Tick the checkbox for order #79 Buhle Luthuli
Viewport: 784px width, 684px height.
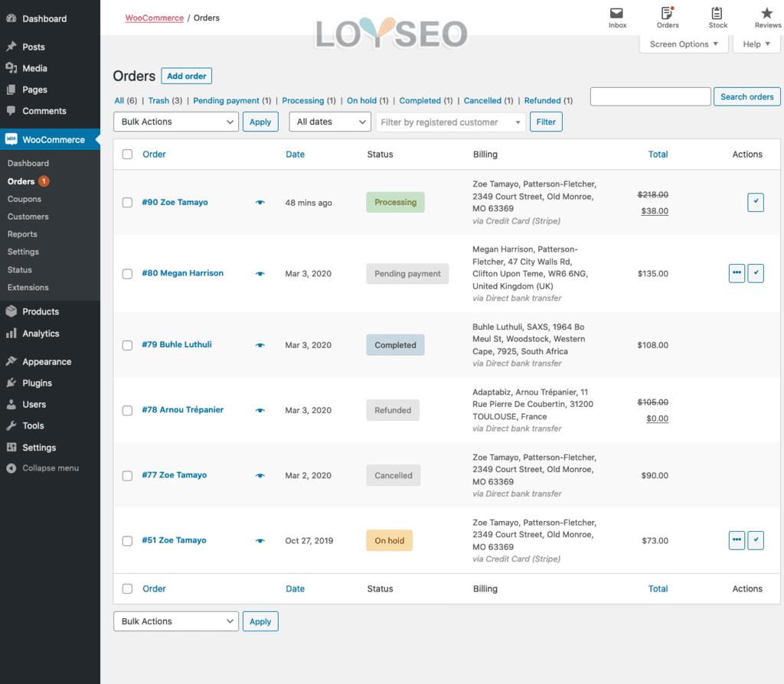coord(127,345)
